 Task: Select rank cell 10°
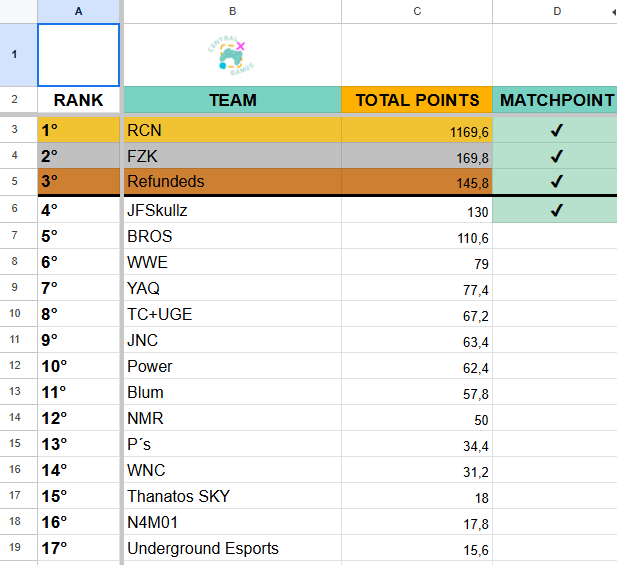point(79,366)
